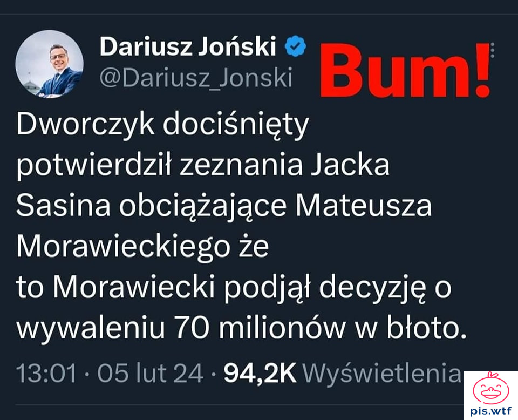The width and height of the screenshot is (518, 420).
Task: Click the 13:01 post time
Action: click(46, 374)
